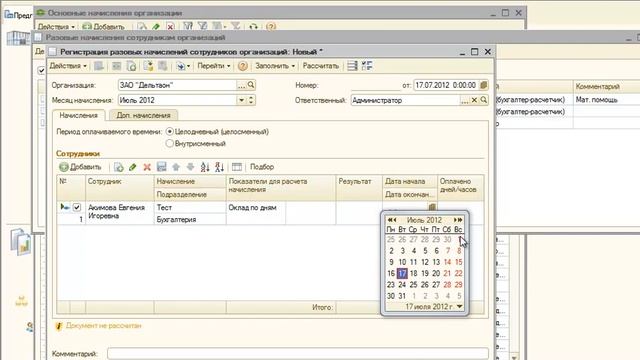This screenshot has height=360, width=640.
Task: Click the copy row icon in Сотрудники toolbar
Action: pos(118,167)
